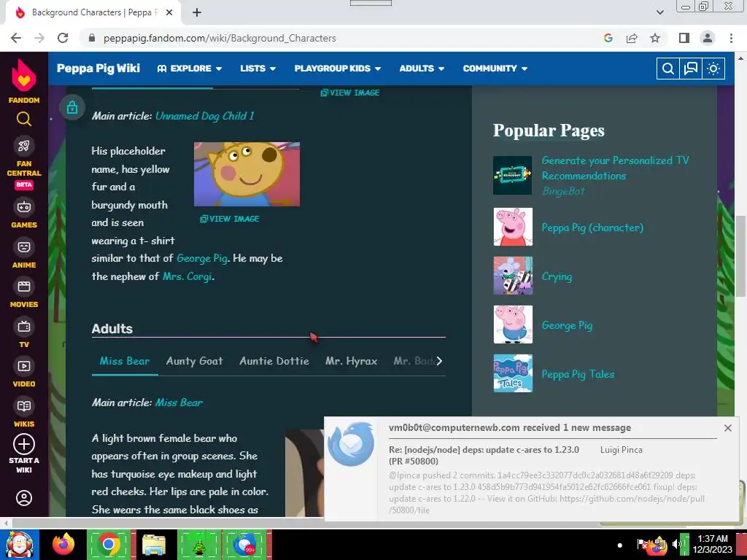Open George Pig in Popular Pages
Image resolution: width=747 pixels, height=560 pixels.
tap(567, 326)
